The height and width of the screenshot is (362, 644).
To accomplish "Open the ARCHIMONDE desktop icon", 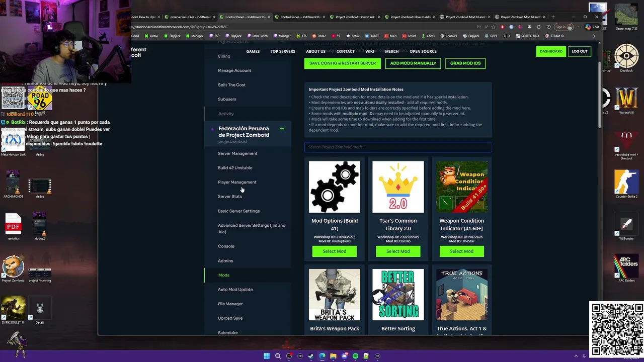I will 13,185.
